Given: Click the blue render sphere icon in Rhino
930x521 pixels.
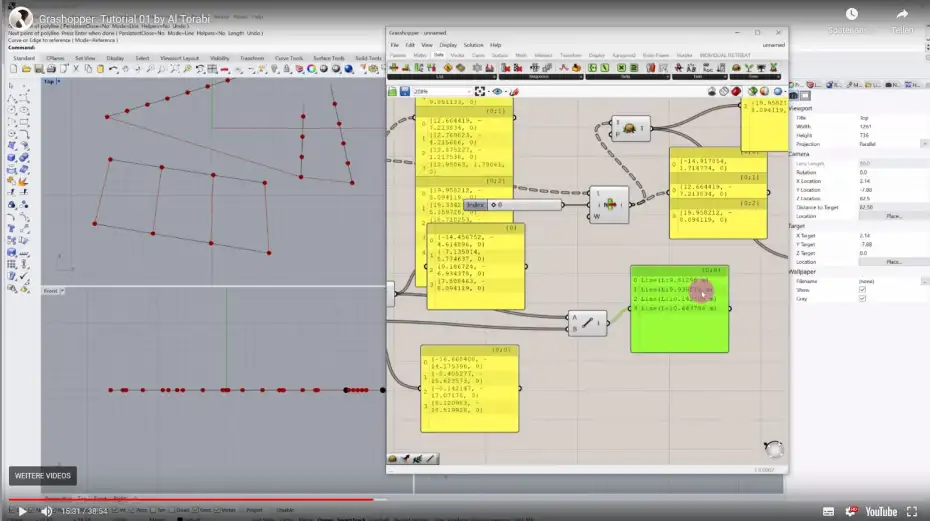Looking at the screenshot, I should (x=349, y=69).
